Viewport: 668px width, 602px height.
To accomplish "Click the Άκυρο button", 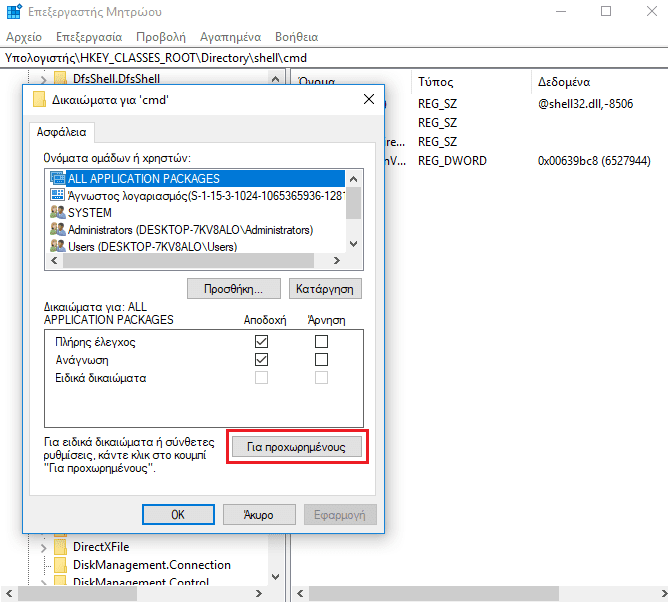I will coord(259,515).
